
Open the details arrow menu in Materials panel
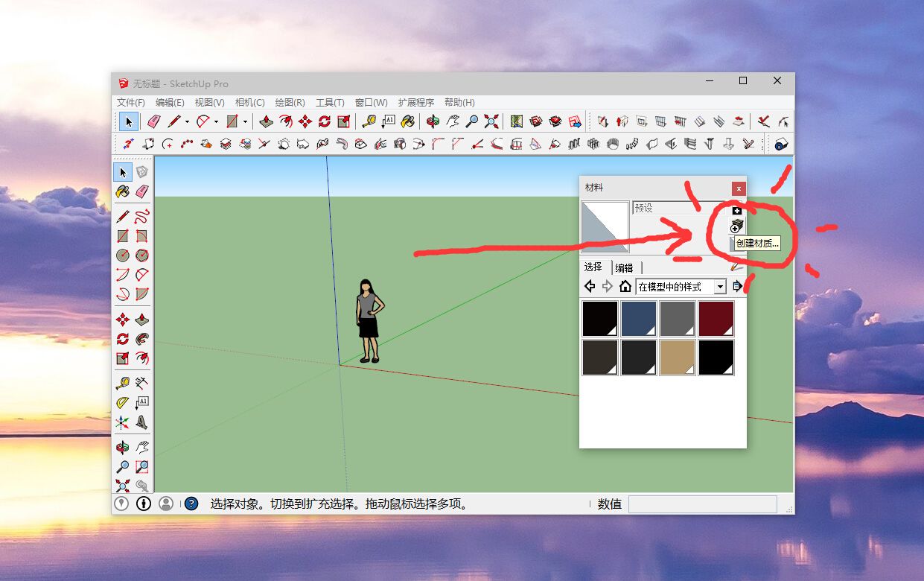[737, 286]
